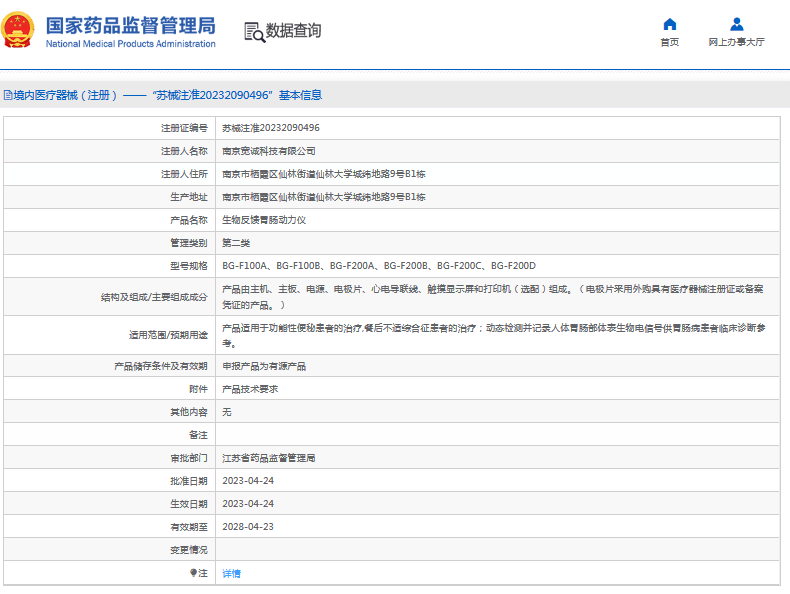Viewport: 790px width, 594px height.
Task: Click the 注册人名称 label cell
Action: coord(109,151)
